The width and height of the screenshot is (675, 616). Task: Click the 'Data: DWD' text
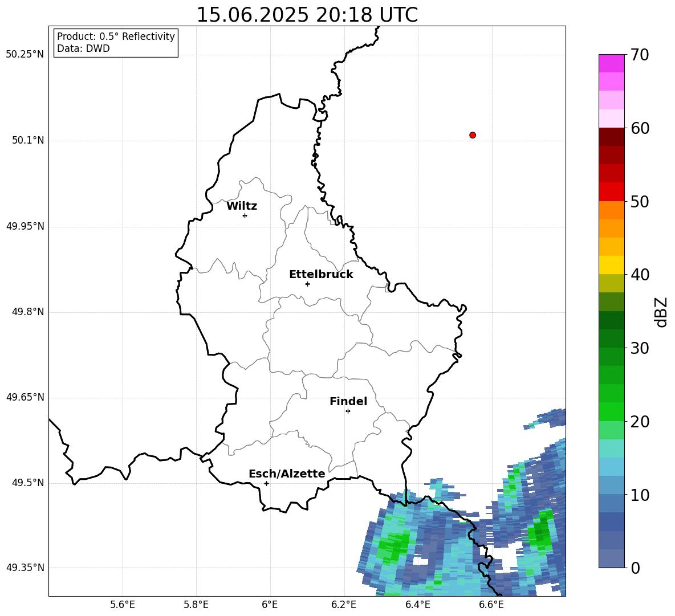tap(83, 48)
